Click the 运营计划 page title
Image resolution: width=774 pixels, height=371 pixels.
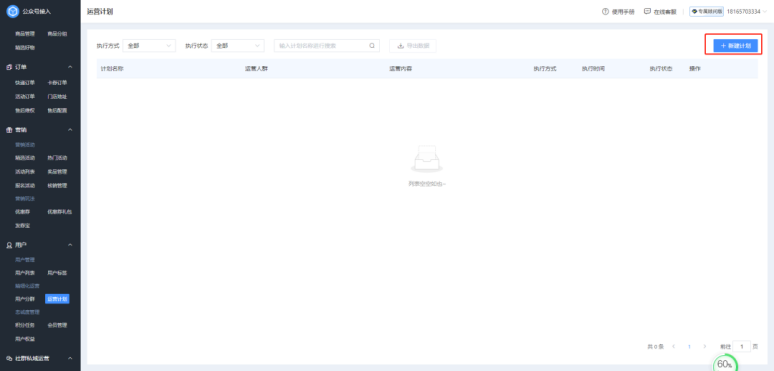click(100, 11)
